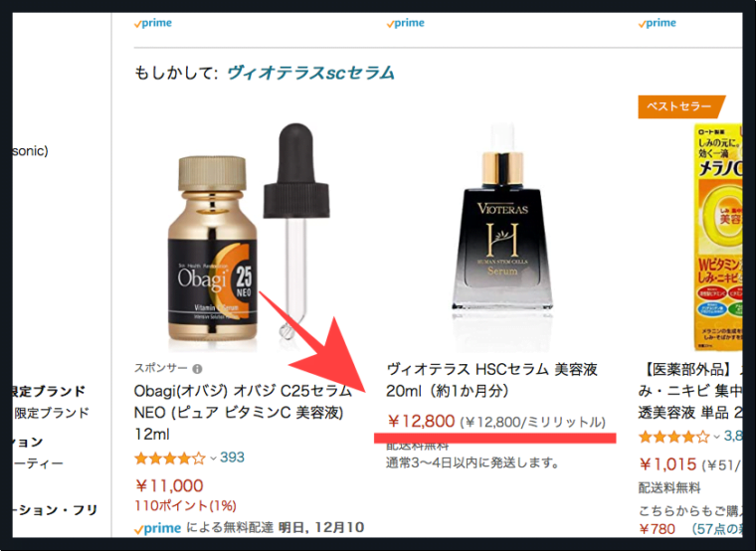Screen dimensions: 756x551
Task: Click prime logo beside 無料配送 text
Action: tap(158, 528)
